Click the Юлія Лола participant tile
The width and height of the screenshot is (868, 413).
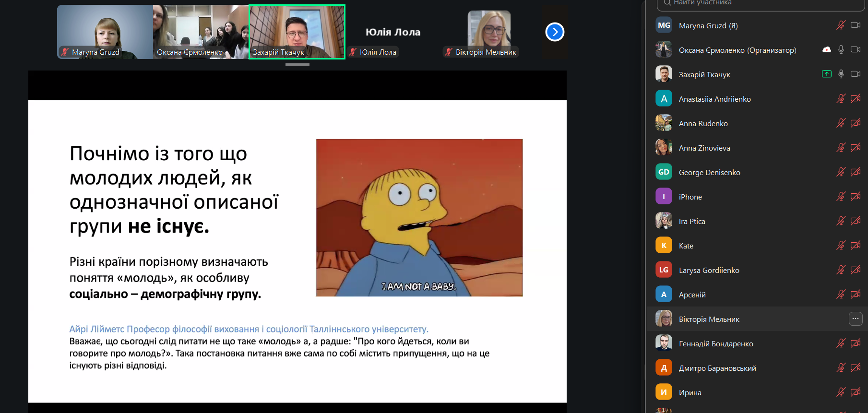(x=393, y=32)
